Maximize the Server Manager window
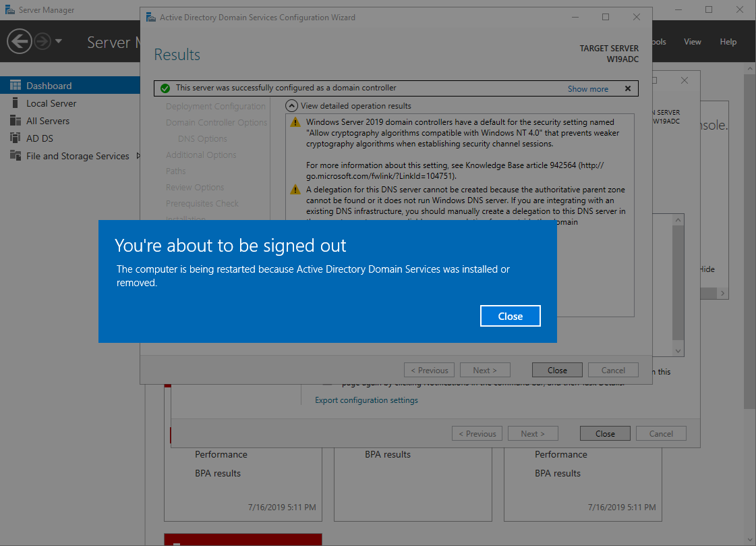Viewport: 756px width, 546px height. (x=709, y=9)
